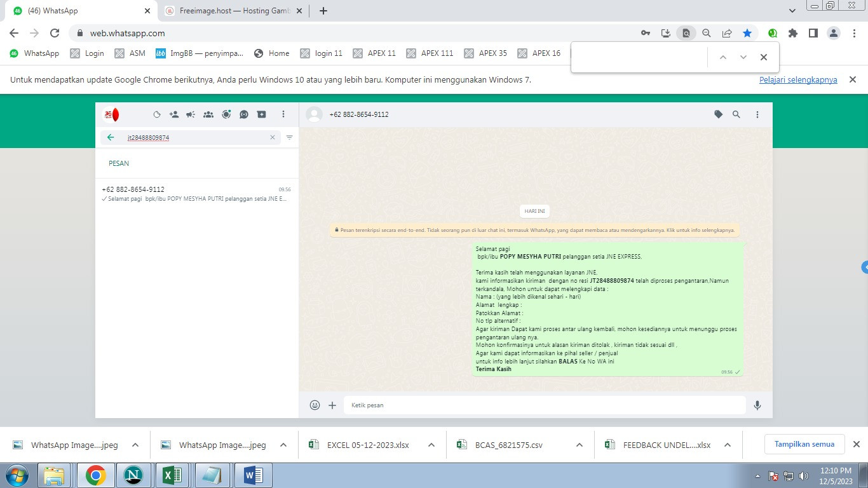Open the ImgBB bookmark
The height and width of the screenshot is (488, 868).
pos(200,53)
